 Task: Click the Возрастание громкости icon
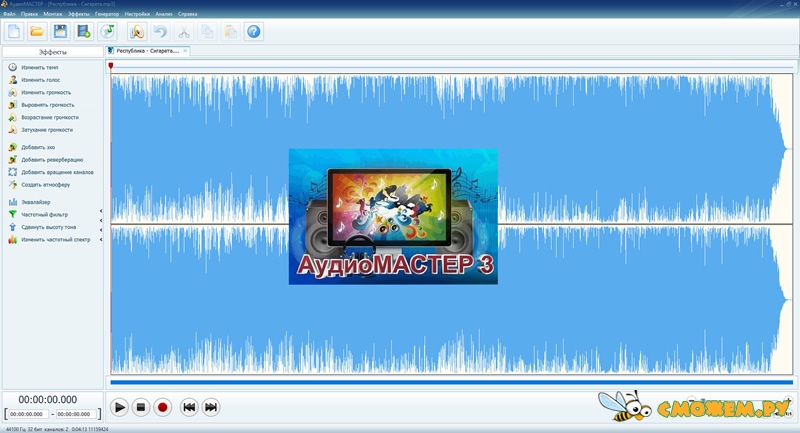click(13, 117)
